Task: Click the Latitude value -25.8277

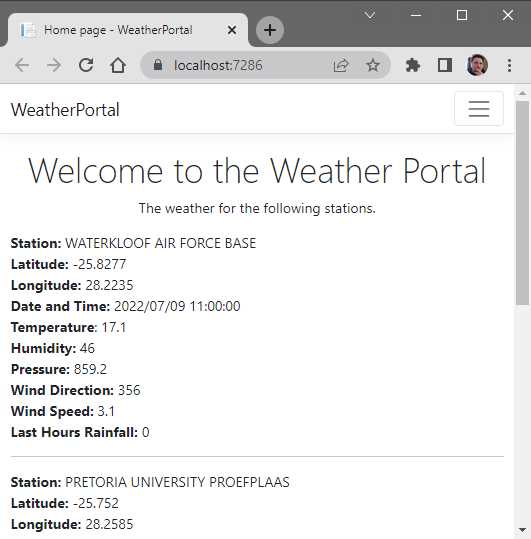Action: tap(99, 264)
